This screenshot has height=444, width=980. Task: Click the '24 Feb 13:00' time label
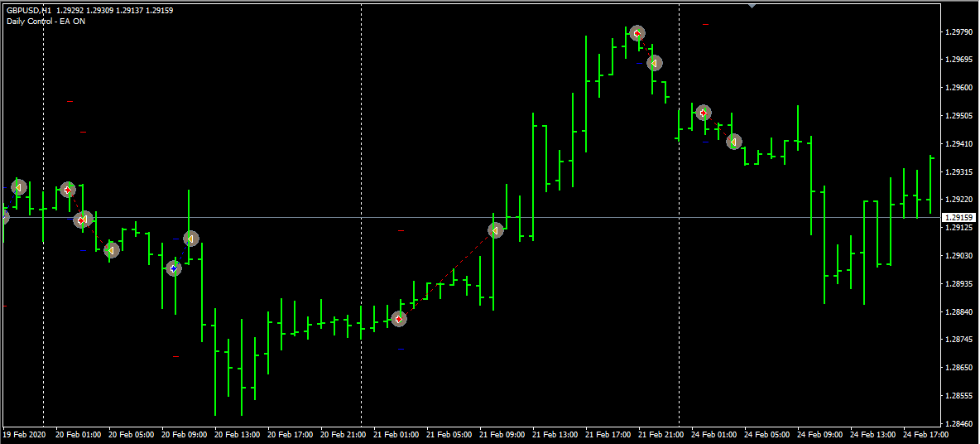872,434
